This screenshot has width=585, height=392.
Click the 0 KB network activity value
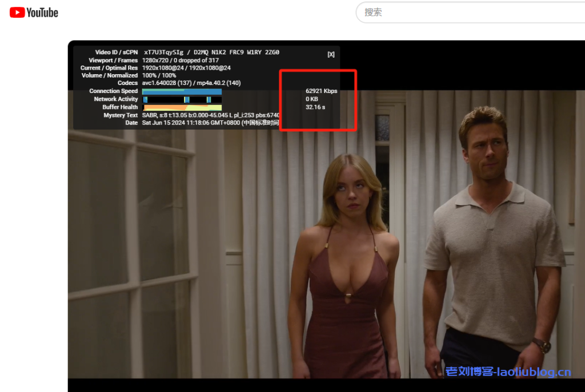pyautogui.click(x=312, y=99)
